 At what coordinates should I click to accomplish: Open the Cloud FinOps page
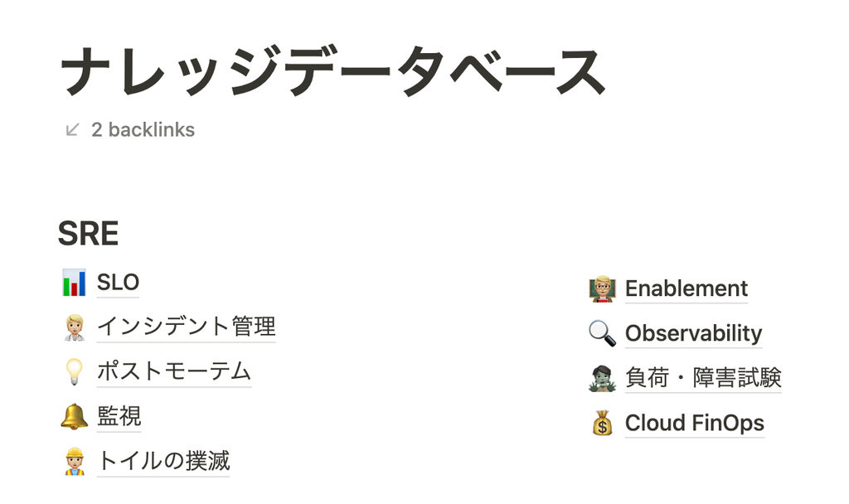tap(695, 422)
